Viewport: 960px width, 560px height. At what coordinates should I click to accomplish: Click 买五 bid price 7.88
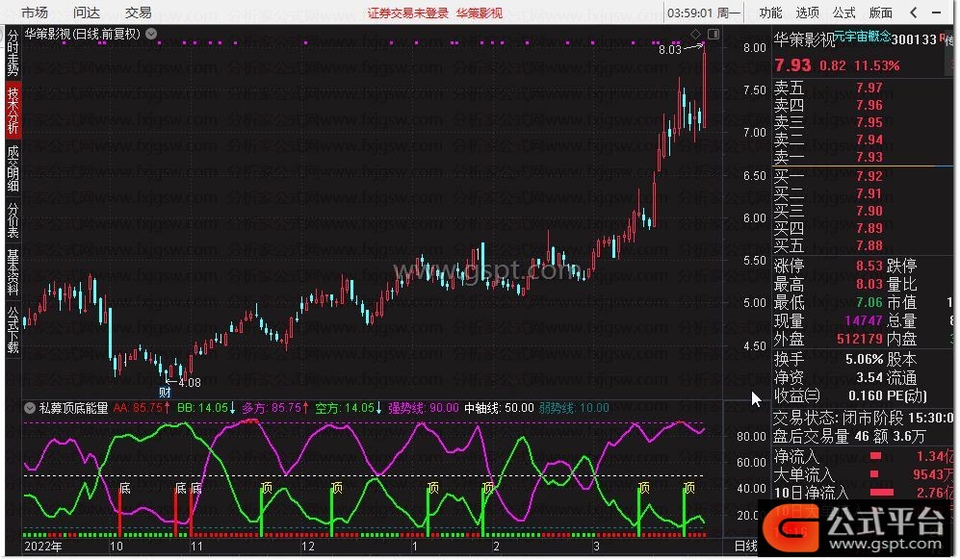pyautogui.click(x=869, y=245)
